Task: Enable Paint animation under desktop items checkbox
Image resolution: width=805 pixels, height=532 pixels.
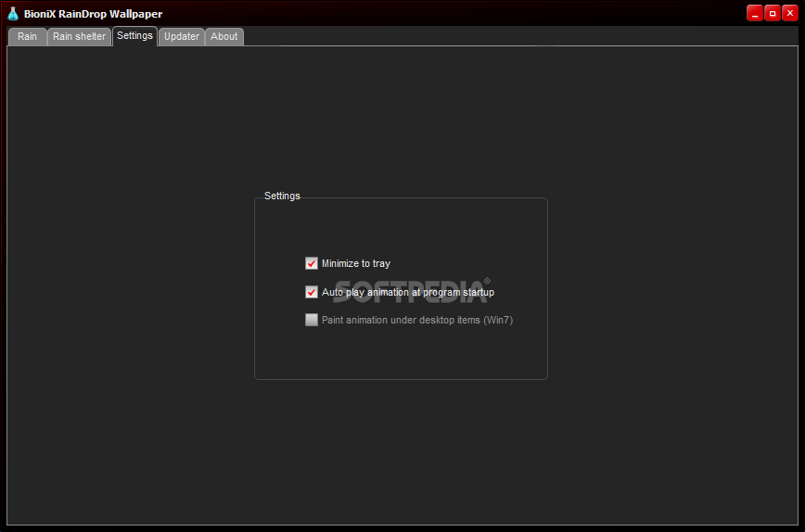Action: tap(311, 320)
